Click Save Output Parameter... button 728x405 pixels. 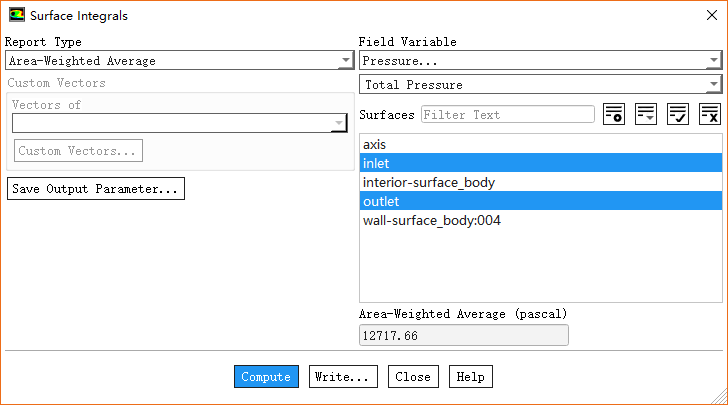point(95,189)
